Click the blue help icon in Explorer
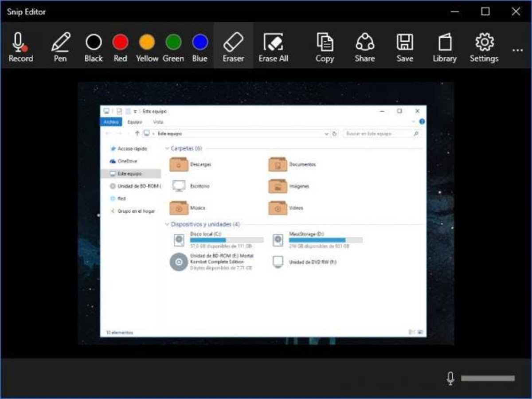Image resolution: width=532 pixels, height=399 pixels. [x=422, y=122]
